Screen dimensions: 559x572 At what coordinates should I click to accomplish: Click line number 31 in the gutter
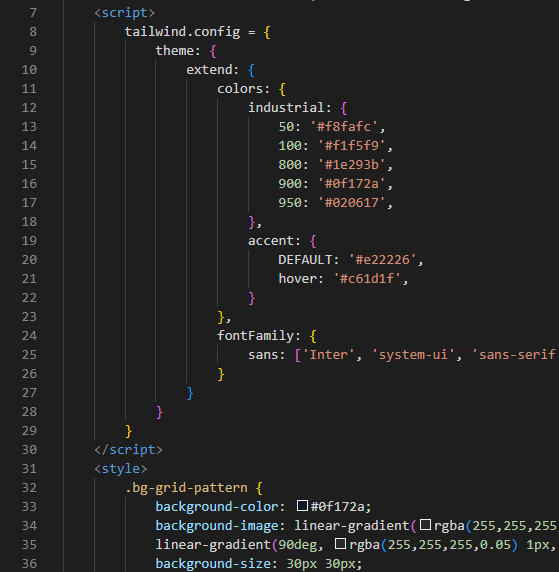pos(29,469)
